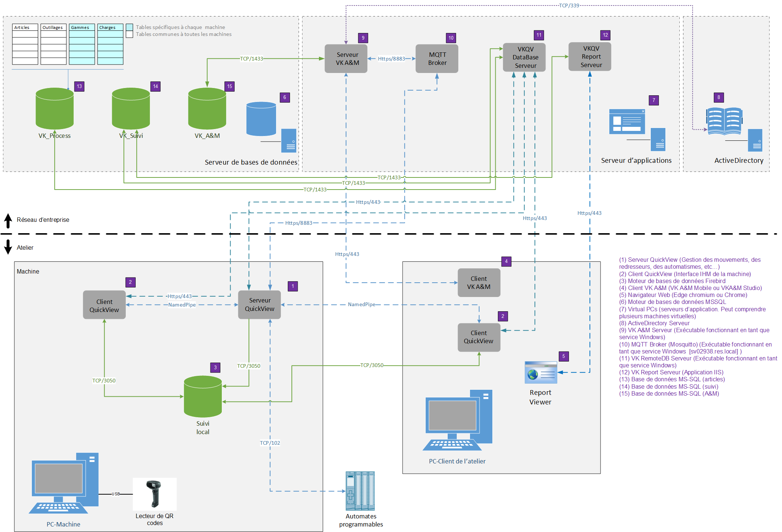Select the Serveur QuickView box
This screenshot has height=532, width=782.
click(259, 305)
